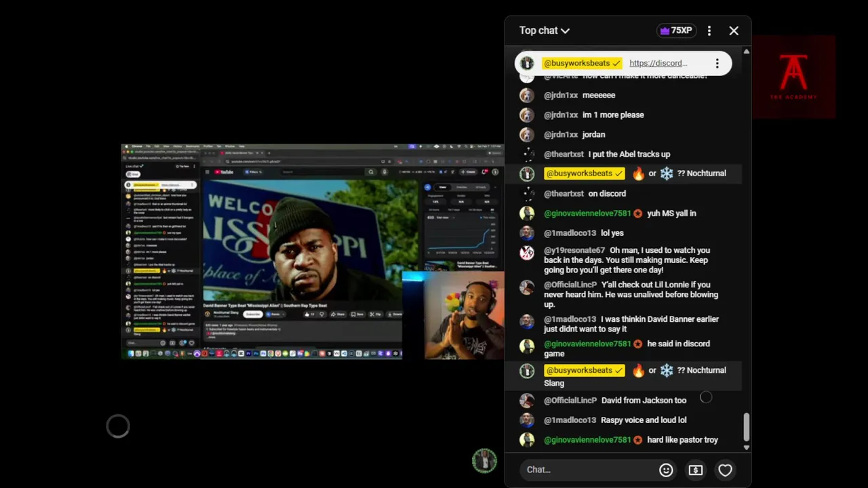Tap the streamer webcam overlay
Viewport: 868px width, 488px height.
pos(464,317)
